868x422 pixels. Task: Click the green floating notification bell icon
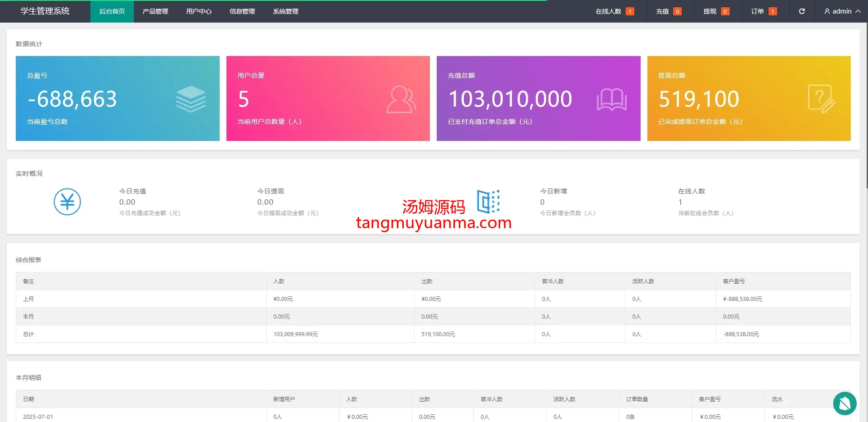click(844, 403)
